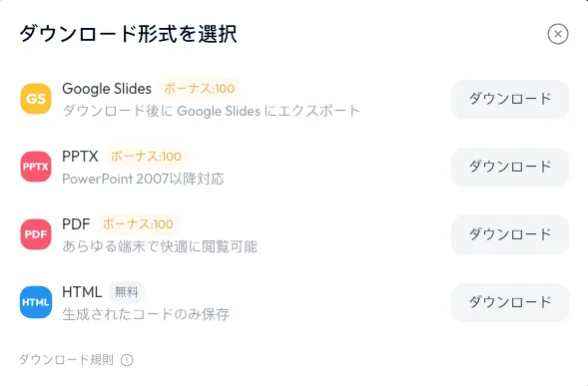Image resolution: width=588 pixels, height=386 pixels.
Task: Download the presentation as PDF
Action: (x=510, y=234)
